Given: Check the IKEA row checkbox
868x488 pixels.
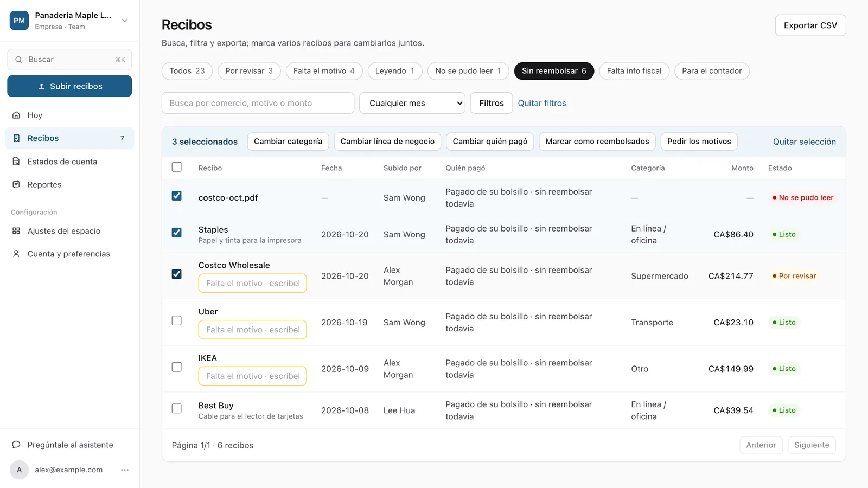Looking at the screenshot, I should 177,367.
